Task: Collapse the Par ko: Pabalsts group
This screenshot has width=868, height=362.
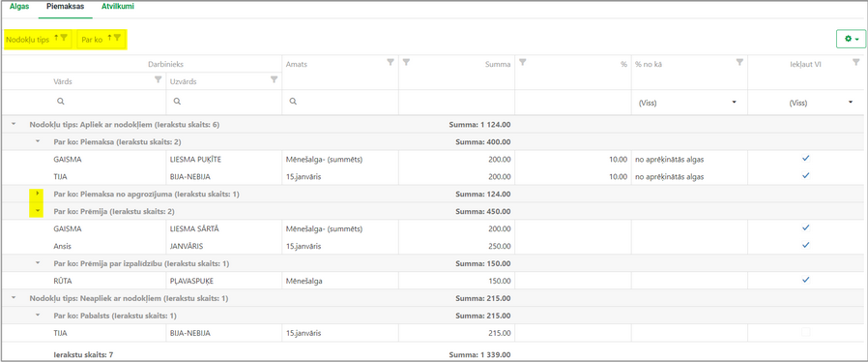Action: [x=37, y=316]
